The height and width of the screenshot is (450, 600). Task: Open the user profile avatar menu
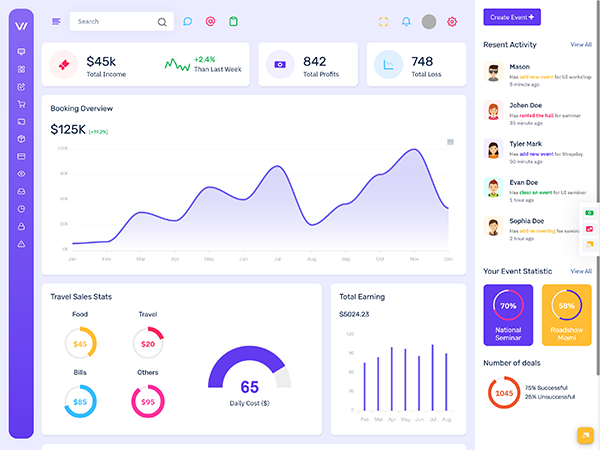(429, 21)
